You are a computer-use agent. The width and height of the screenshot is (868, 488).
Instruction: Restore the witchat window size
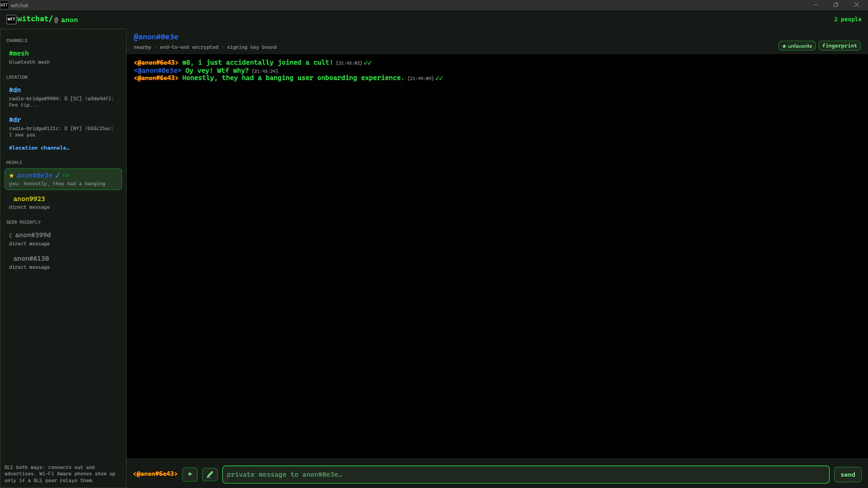click(836, 5)
